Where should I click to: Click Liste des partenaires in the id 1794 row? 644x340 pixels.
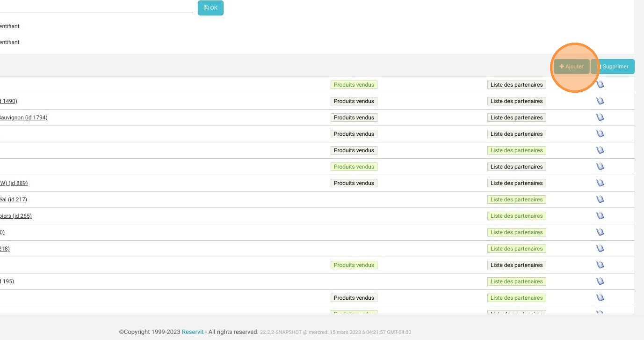[516, 118]
